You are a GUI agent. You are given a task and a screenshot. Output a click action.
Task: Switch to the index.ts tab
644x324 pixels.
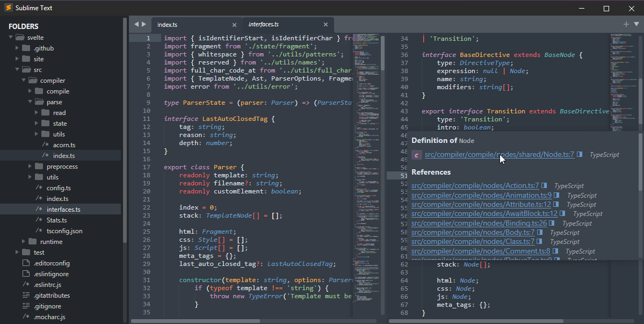point(168,24)
